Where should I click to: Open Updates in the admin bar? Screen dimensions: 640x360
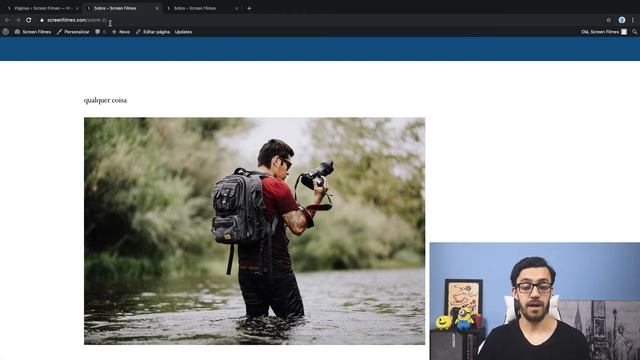click(183, 32)
